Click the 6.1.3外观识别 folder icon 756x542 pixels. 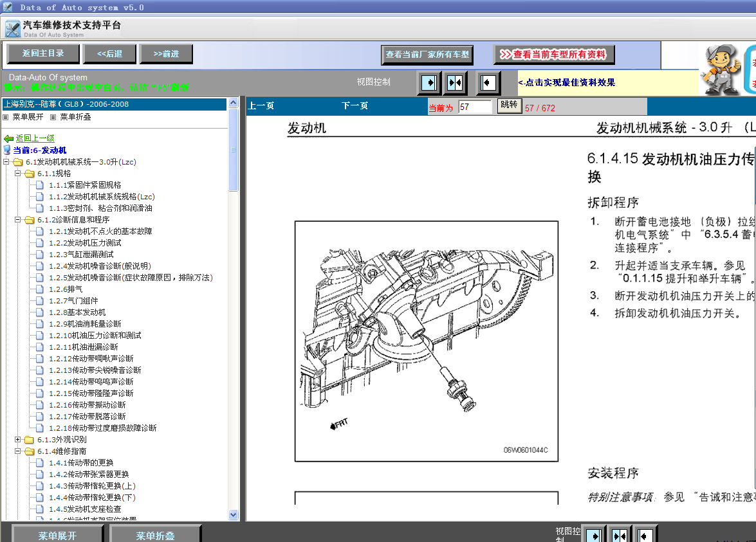[30, 439]
